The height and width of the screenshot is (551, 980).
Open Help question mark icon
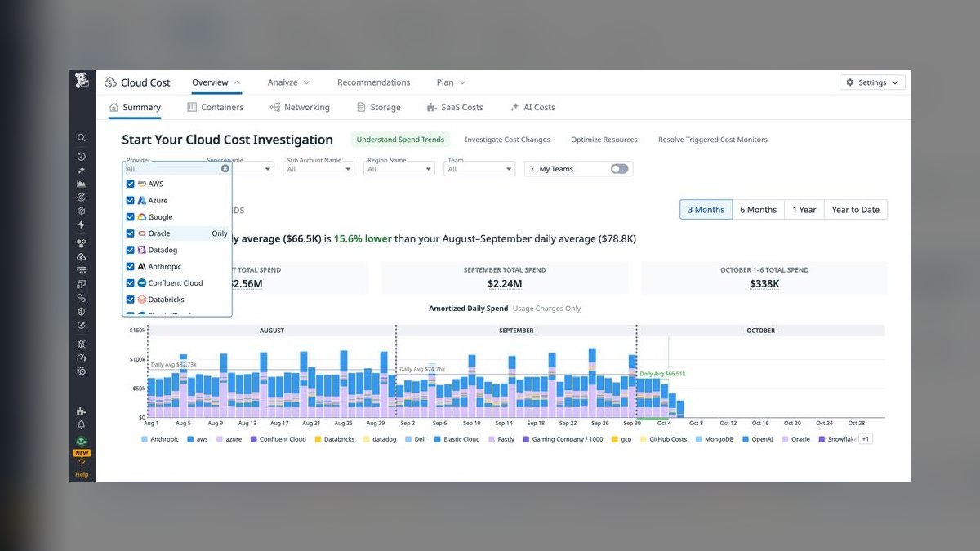82,463
